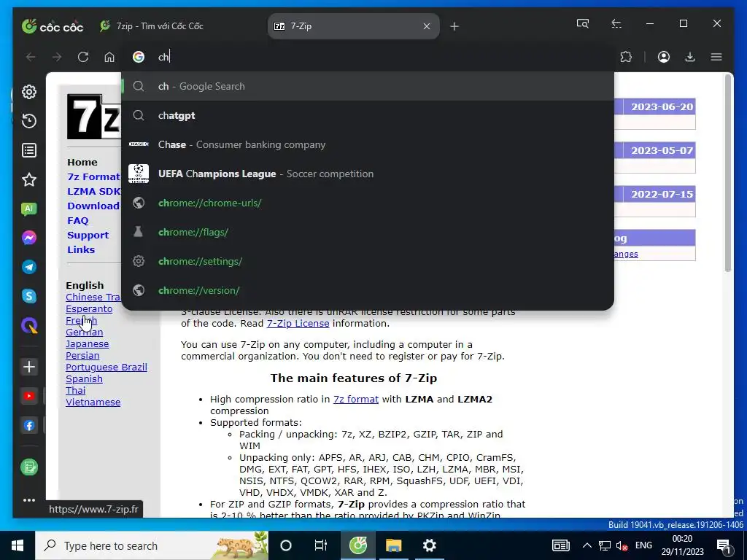Click the browser Forward arrow
This screenshot has width=747, height=560.
57,57
